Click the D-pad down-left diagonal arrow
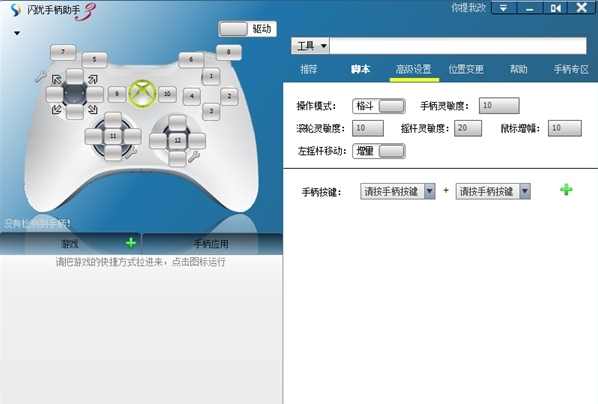This screenshot has height=404, width=598. (x=57, y=110)
